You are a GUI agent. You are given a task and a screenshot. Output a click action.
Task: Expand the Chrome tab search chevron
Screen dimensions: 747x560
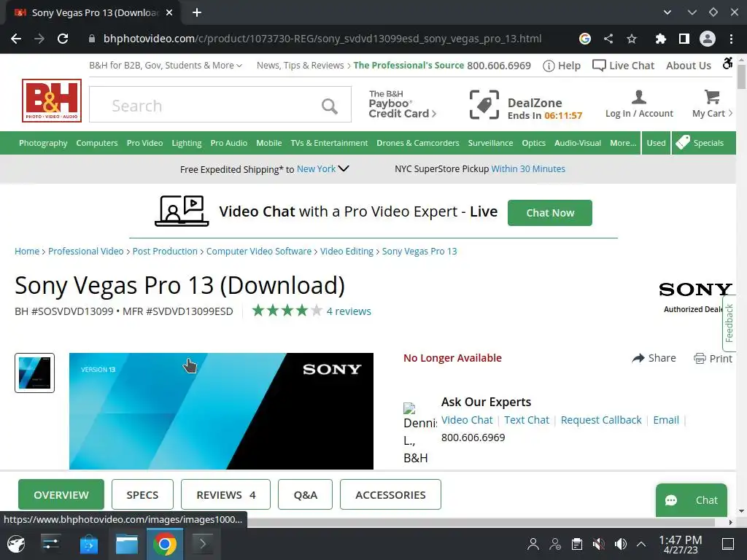[x=667, y=13]
